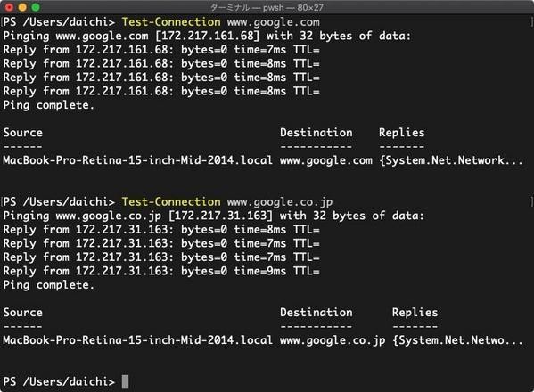Screen dimensions: 534x392
Task: Click the green zoom window button
Action: click(36, 7)
